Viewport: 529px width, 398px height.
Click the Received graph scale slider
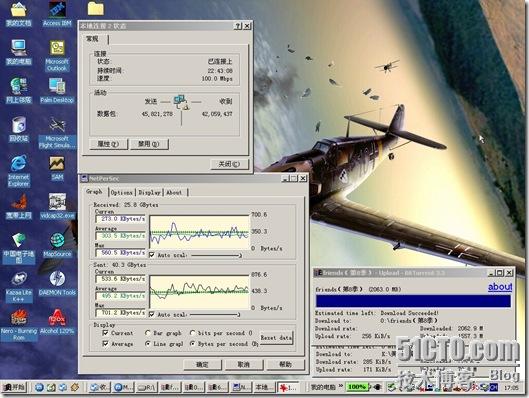click(x=216, y=255)
